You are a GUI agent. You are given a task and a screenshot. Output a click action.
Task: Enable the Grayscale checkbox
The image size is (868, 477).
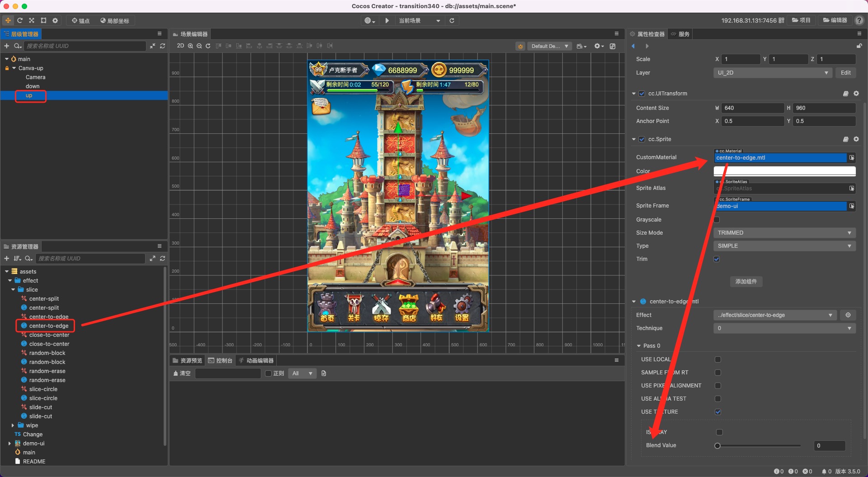717,220
